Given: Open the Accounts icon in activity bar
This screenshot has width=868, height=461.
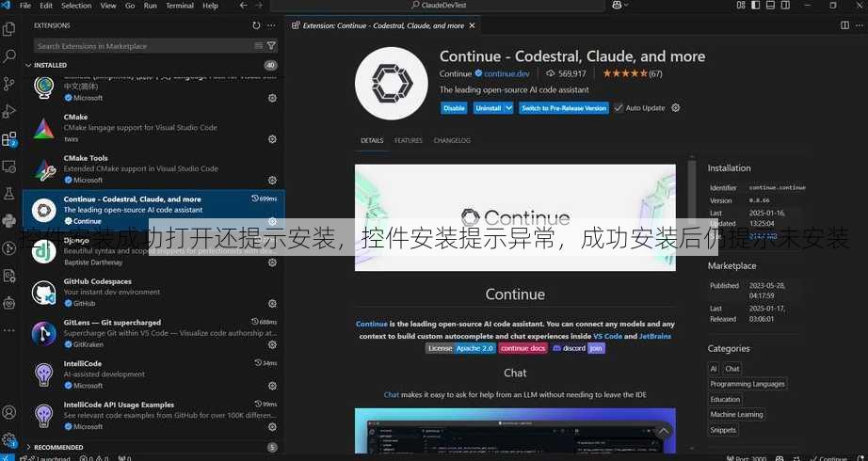Looking at the screenshot, I should [8, 412].
